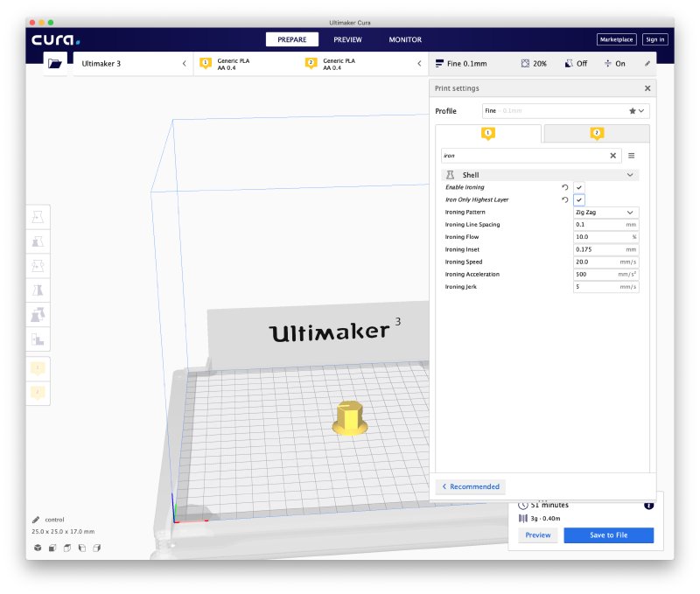The height and width of the screenshot is (594, 700).
Task: Click pencil icon in print settings bar
Action: tap(647, 63)
